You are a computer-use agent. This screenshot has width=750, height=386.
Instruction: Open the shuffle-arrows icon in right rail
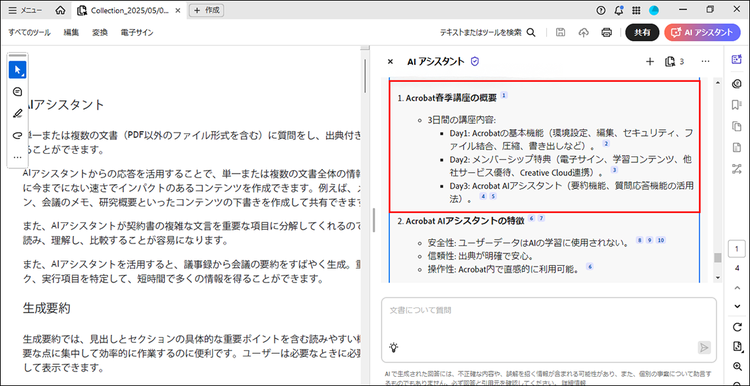click(x=737, y=168)
